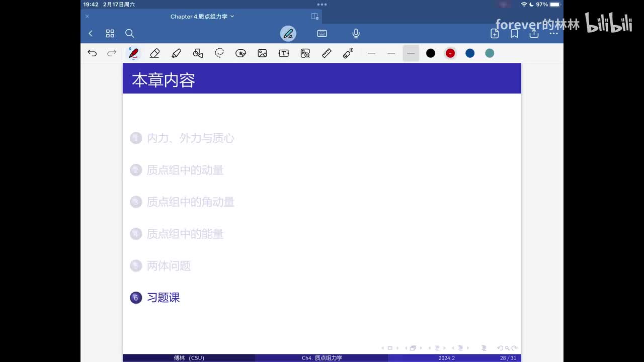Open the multitasking three-dot handle
Viewport: 644px width, 362px height.
coord(322,4)
